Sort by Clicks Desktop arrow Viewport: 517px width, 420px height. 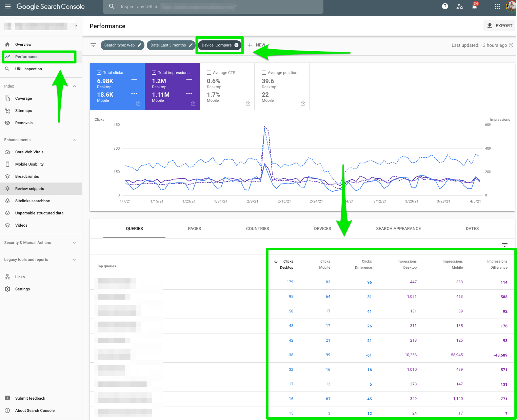coord(276,262)
